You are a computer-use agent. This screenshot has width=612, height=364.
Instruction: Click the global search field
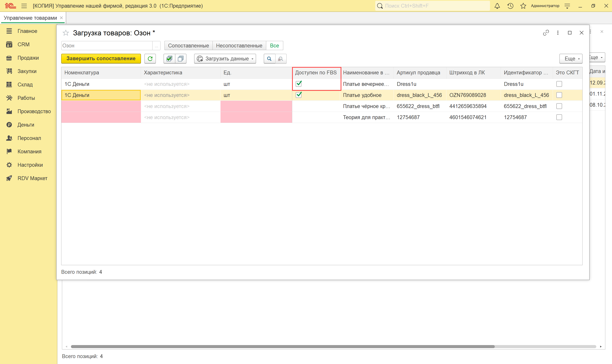pyautogui.click(x=432, y=6)
